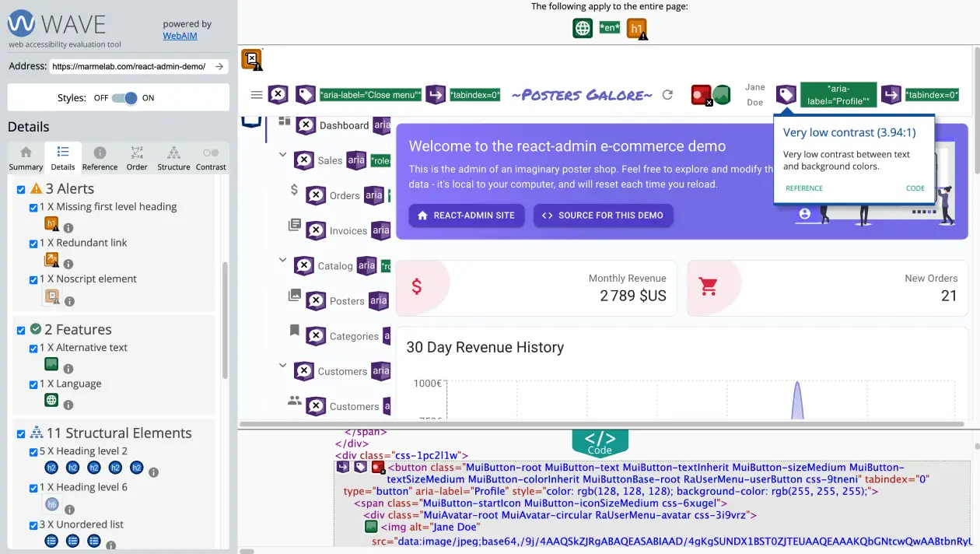
Task: Click the hamburger menu icon in app bar
Action: (x=256, y=95)
